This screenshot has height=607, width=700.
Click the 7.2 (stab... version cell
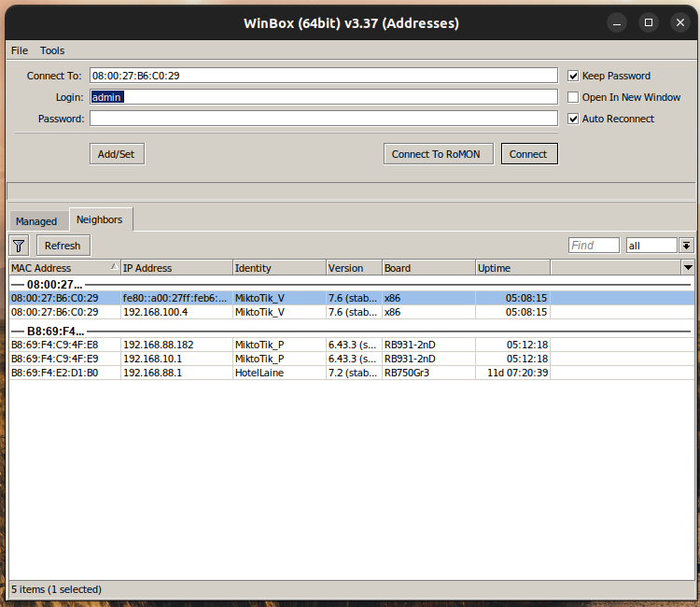coord(353,373)
